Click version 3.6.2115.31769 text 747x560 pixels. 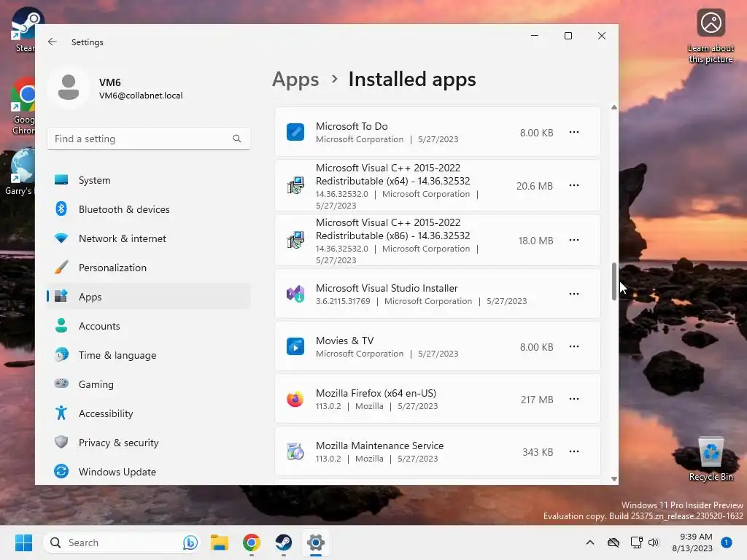(343, 301)
